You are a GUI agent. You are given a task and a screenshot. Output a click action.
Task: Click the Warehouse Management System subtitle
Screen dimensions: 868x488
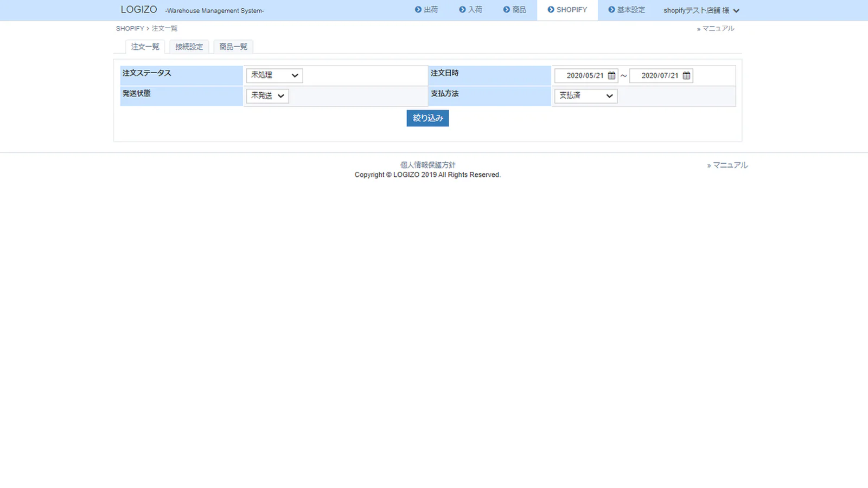click(x=215, y=11)
